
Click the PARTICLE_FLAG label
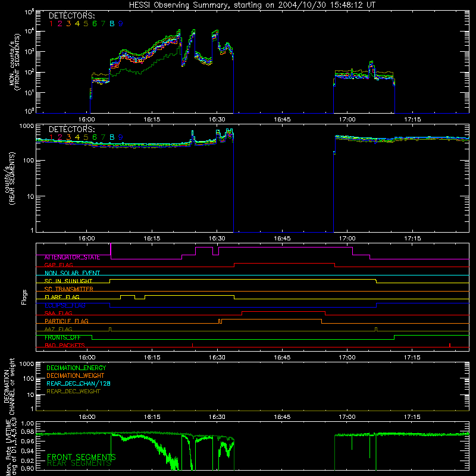[67, 321]
